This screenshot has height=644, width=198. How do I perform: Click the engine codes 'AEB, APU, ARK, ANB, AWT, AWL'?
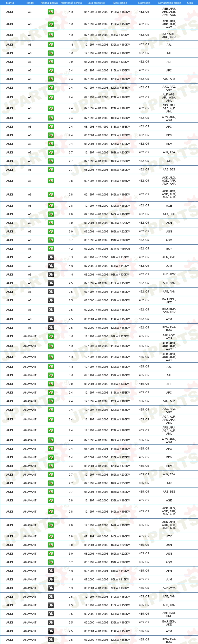(x=169, y=12)
